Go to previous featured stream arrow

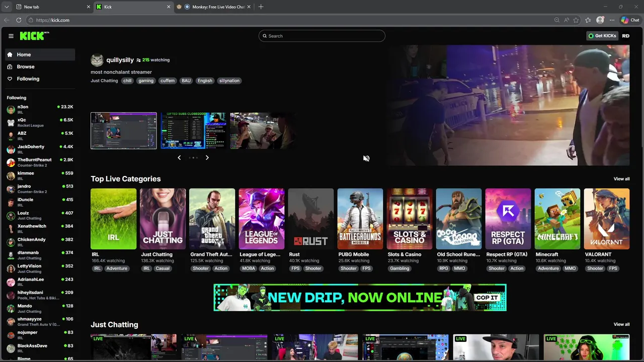coord(179,157)
